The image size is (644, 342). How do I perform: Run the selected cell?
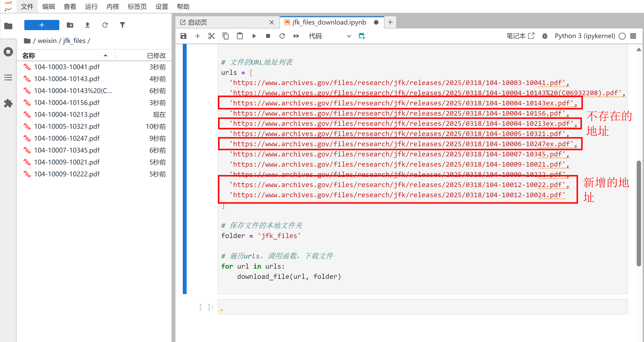click(x=254, y=36)
